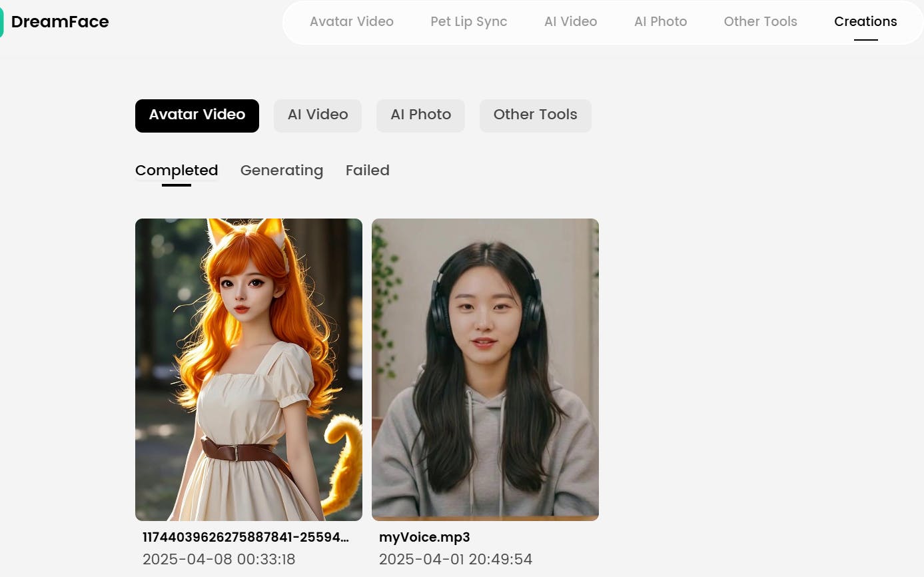Click the file name starting with 11744039626275887841
The height and width of the screenshot is (577, 924).
pos(246,537)
